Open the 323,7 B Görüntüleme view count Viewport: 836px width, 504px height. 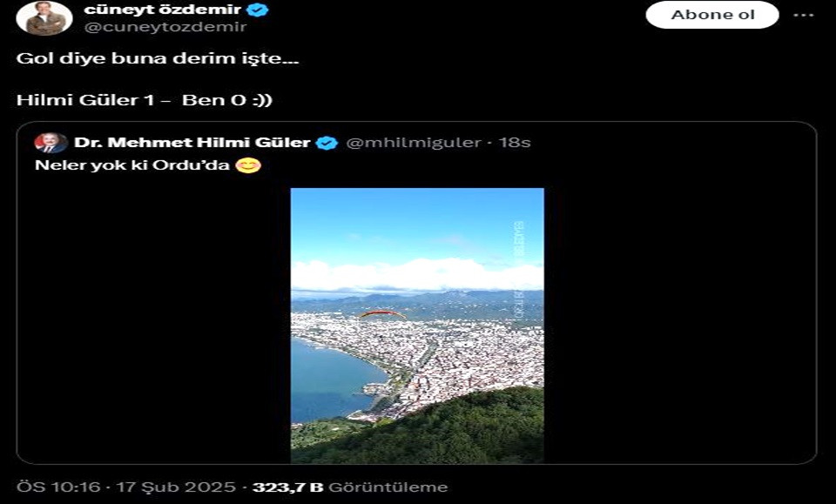click(350, 487)
